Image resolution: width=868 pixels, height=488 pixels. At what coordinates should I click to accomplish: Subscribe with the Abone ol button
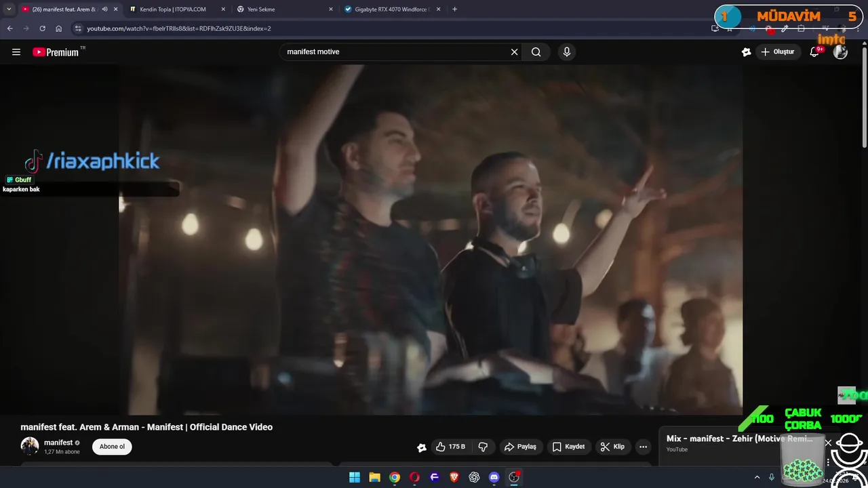pyautogui.click(x=112, y=447)
